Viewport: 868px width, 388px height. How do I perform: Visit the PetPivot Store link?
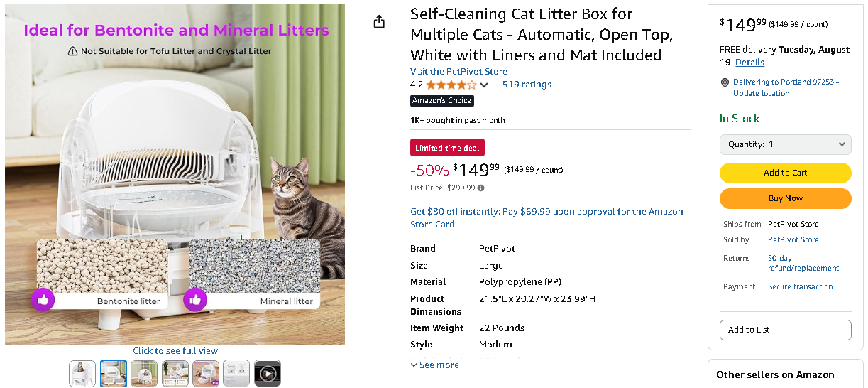(458, 72)
